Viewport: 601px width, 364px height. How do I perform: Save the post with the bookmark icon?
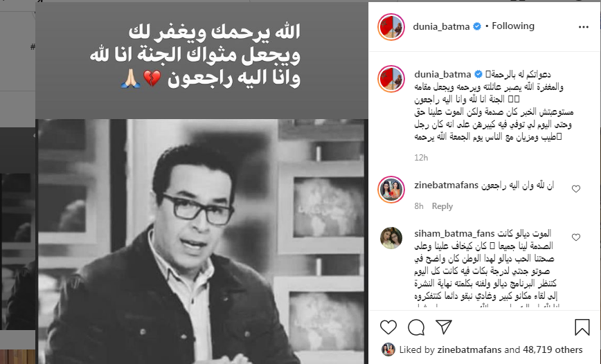582,327
